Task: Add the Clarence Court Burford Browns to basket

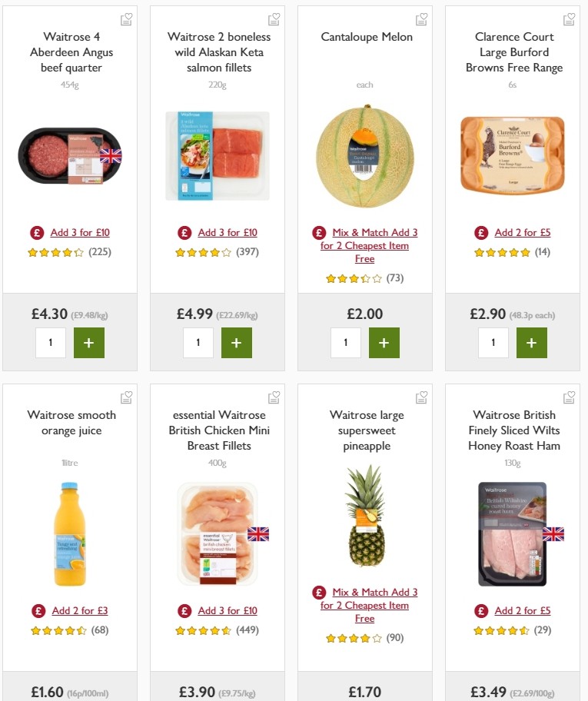Action: (531, 343)
